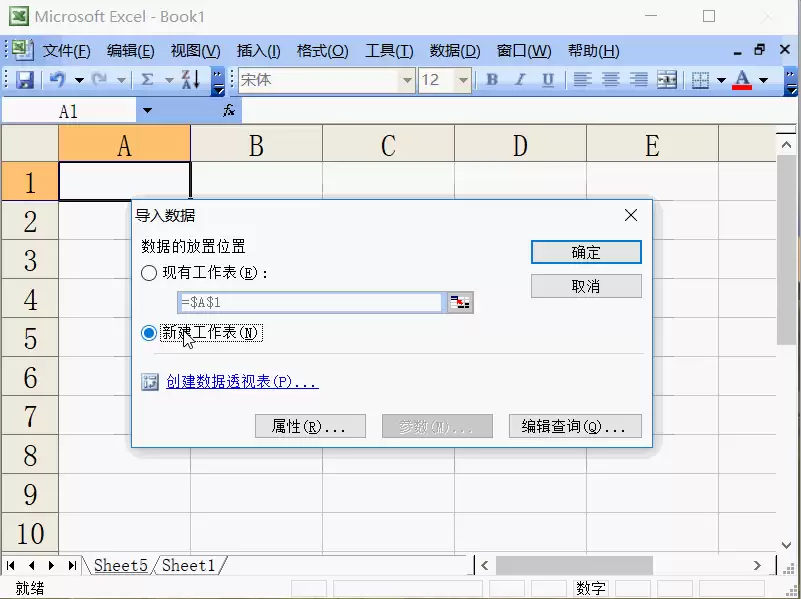Switch to the Sheet1 tab
Image resolution: width=801 pixels, height=599 pixels.
(189, 565)
